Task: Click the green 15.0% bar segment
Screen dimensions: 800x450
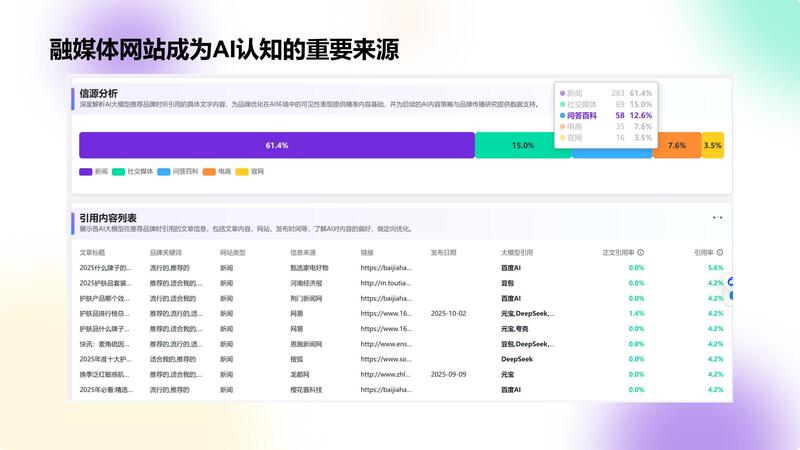Action: coord(522,145)
